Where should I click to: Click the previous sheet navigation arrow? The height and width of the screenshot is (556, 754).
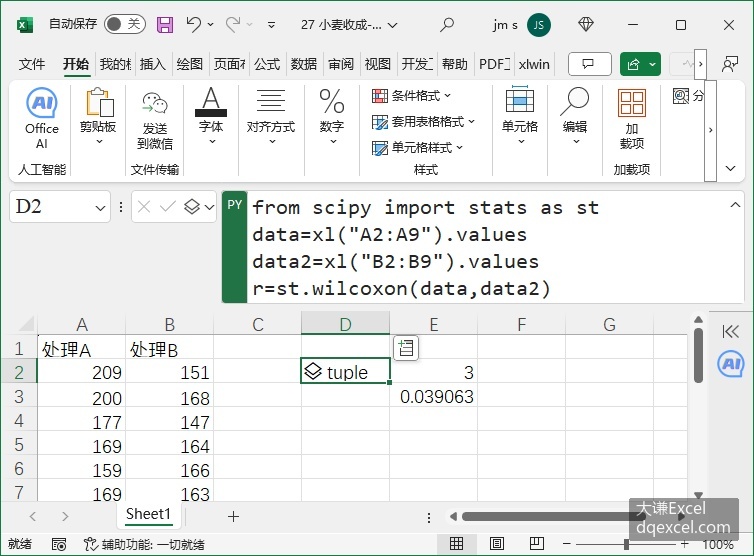[x=33, y=517]
